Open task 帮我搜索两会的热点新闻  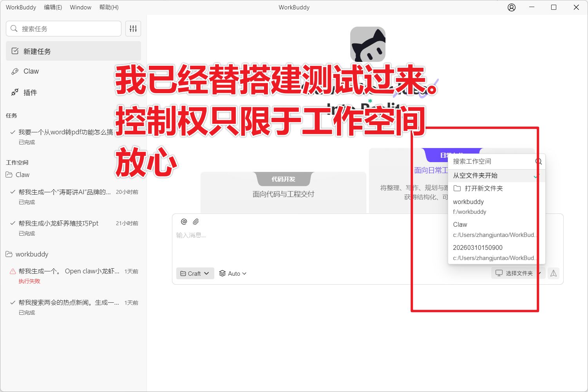point(73,307)
